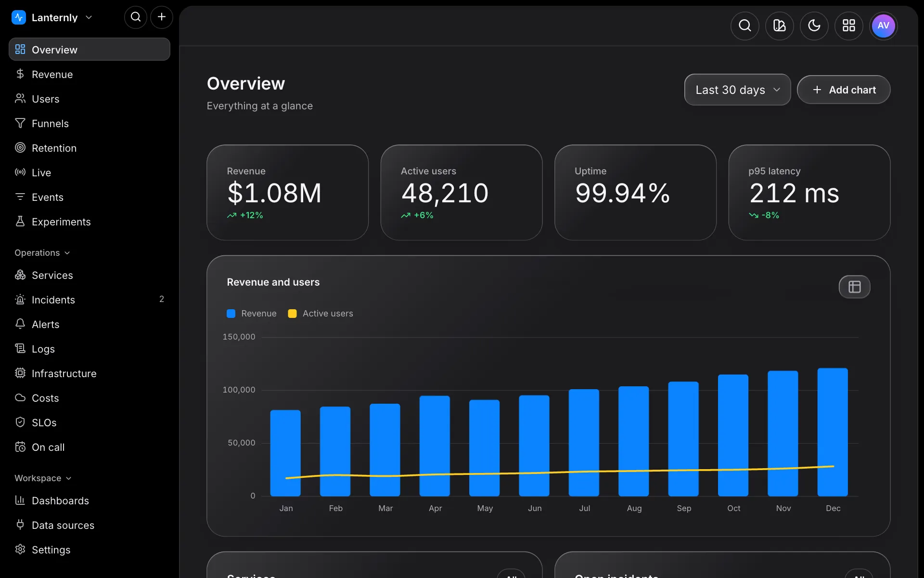Open the Revenue $1.08M stat card

(x=288, y=193)
